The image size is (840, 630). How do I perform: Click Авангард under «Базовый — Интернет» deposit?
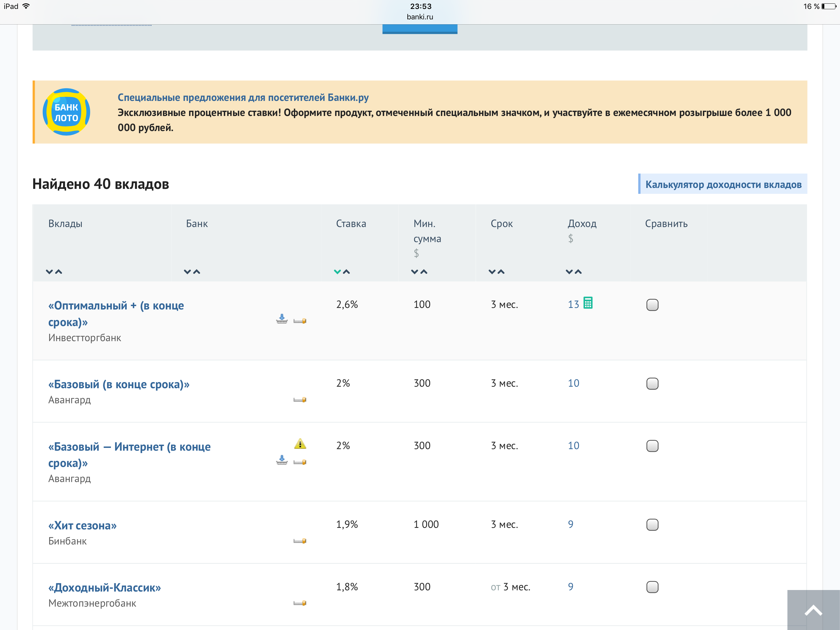click(69, 479)
